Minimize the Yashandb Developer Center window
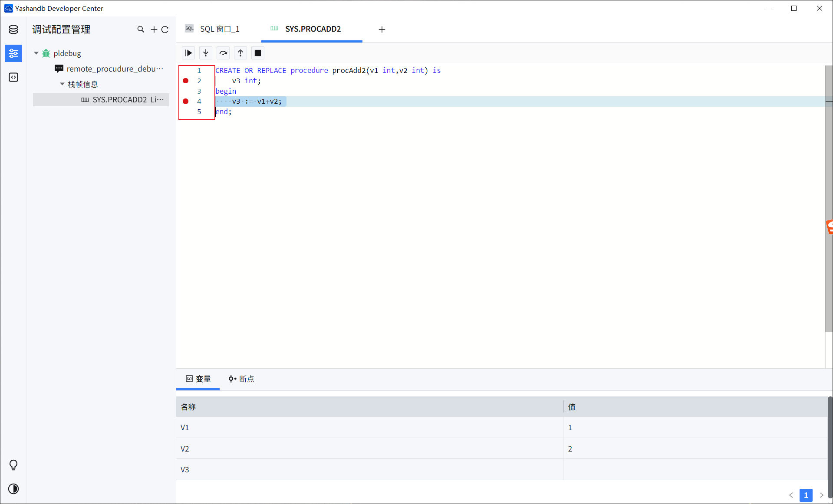This screenshot has width=833, height=504. click(769, 8)
